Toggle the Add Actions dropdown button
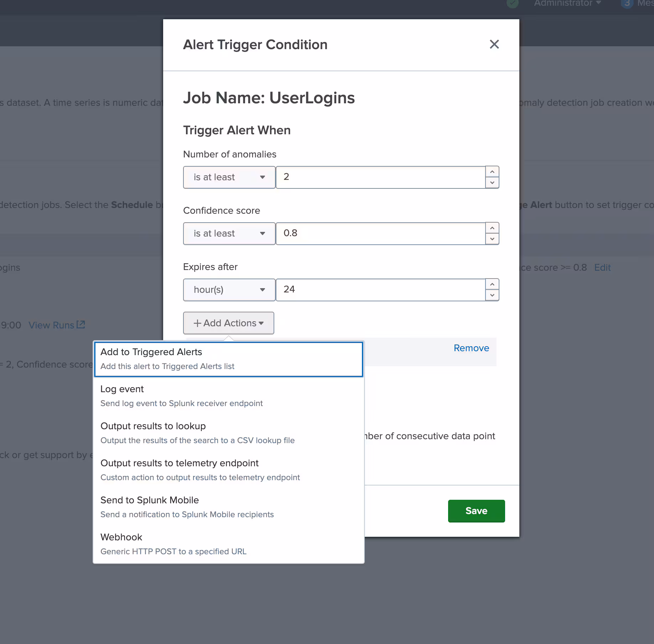 coord(229,323)
